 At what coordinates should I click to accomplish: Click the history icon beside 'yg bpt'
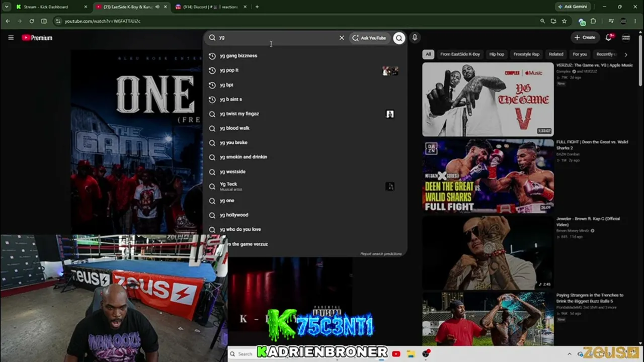pos(212,85)
